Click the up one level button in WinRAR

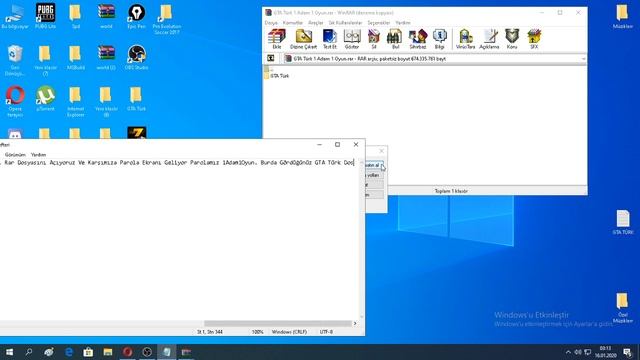(x=271, y=58)
